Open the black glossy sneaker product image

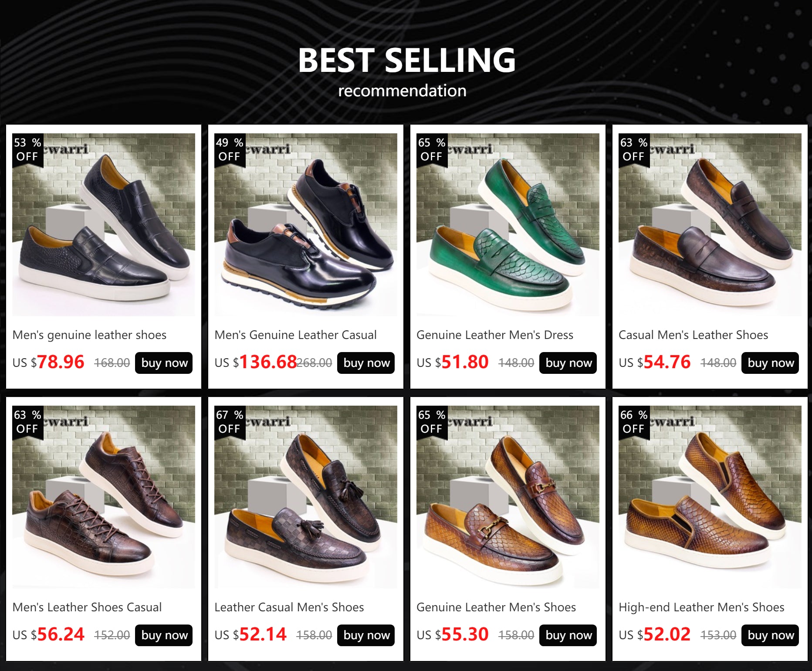click(x=306, y=224)
